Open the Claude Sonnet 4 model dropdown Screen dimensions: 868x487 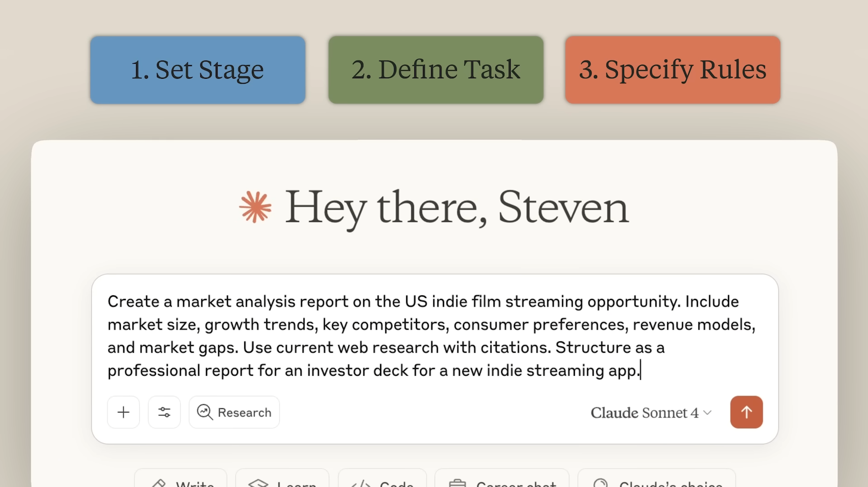645,413
